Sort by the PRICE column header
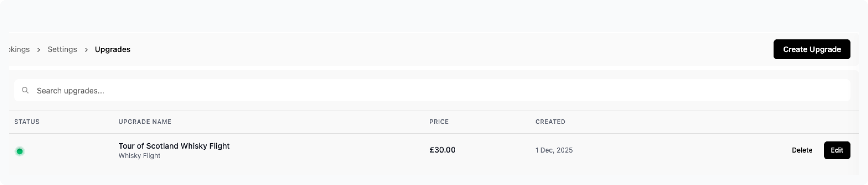Screen dimensions: 868x185 [439, 122]
